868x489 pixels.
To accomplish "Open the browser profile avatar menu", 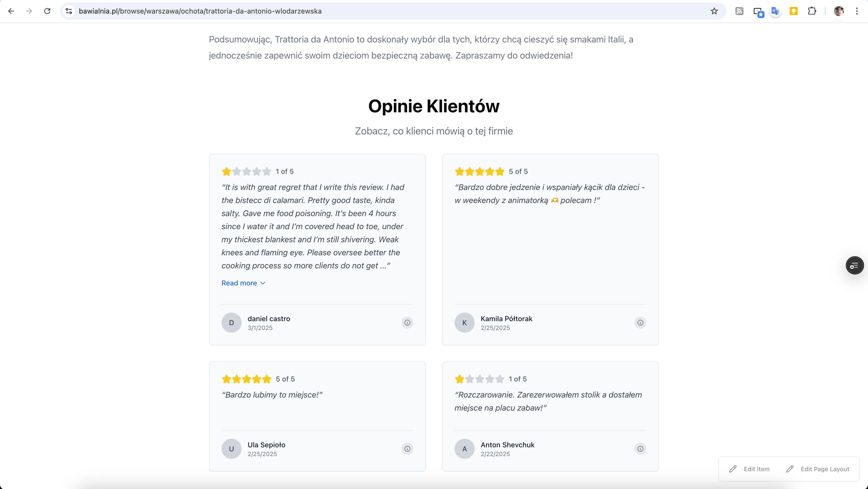I will 839,11.
